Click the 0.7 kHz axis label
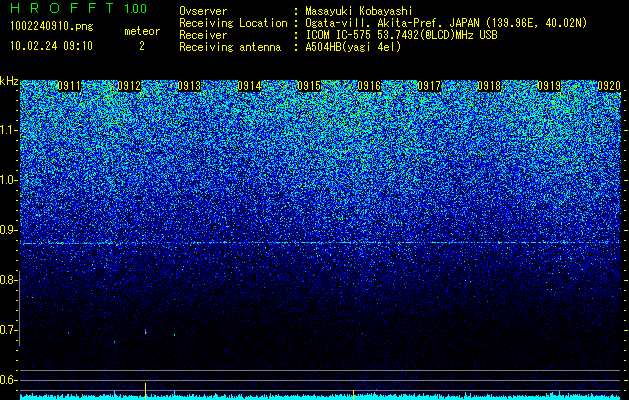This screenshot has height=400, width=629. click(x=8, y=330)
